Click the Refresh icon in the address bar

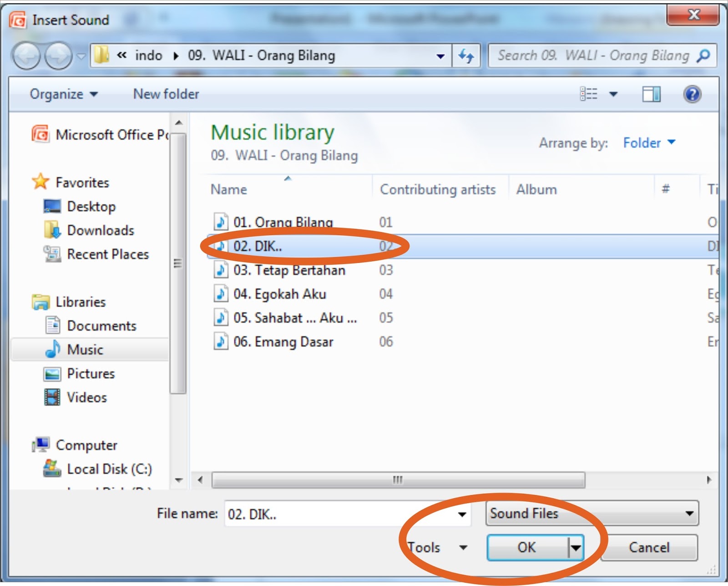pyautogui.click(x=465, y=55)
